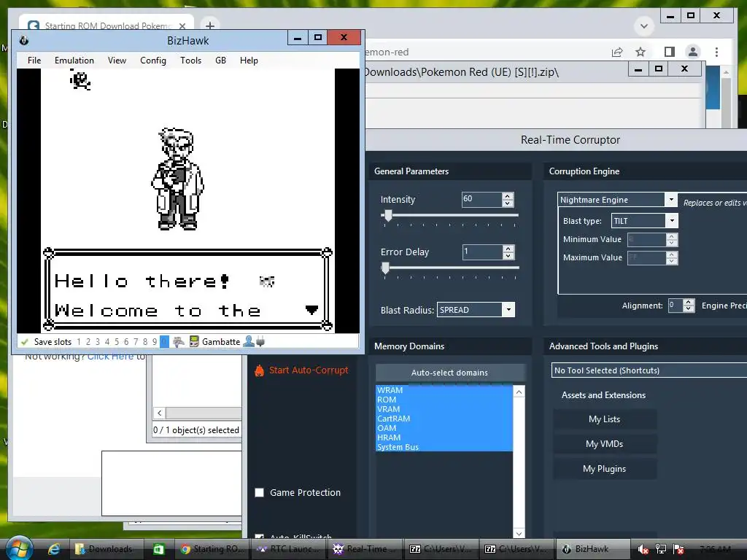
Task: Open BizHawk GB menu
Action: coord(220,61)
